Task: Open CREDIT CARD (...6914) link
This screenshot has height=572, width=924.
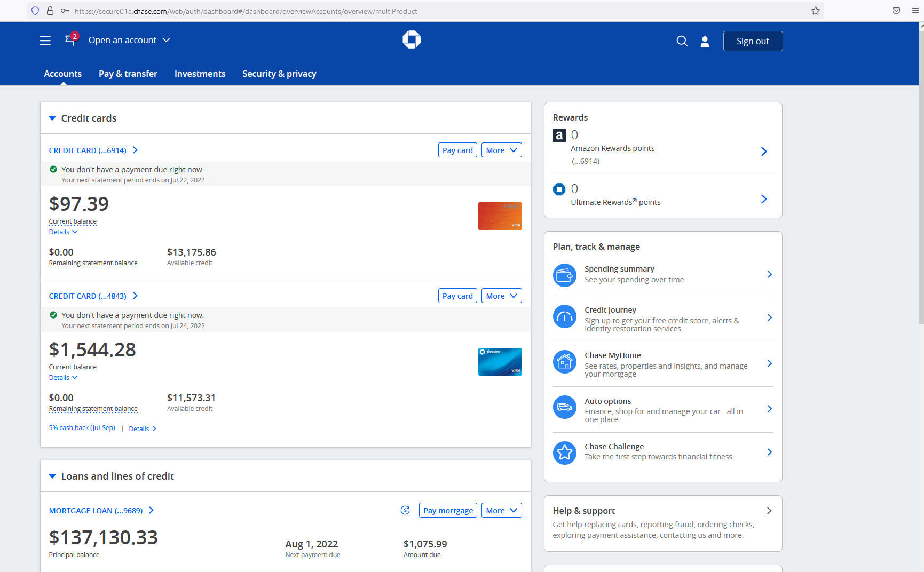Action: click(93, 150)
